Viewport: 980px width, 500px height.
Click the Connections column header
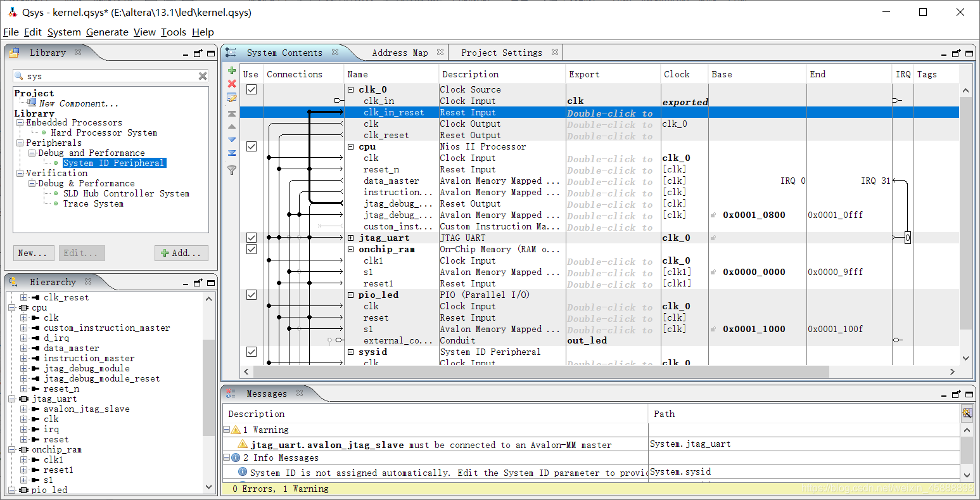coord(303,74)
